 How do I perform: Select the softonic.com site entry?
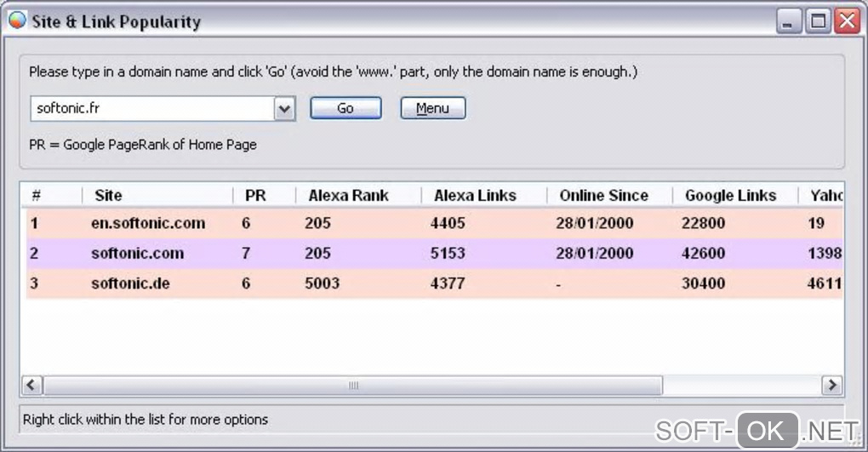tap(137, 253)
